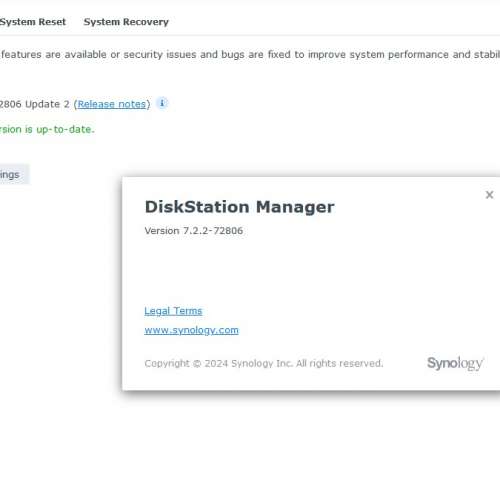This screenshot has height=500, width=500.
Task: Open the Release notes link
Action: (x=112, y=104)
